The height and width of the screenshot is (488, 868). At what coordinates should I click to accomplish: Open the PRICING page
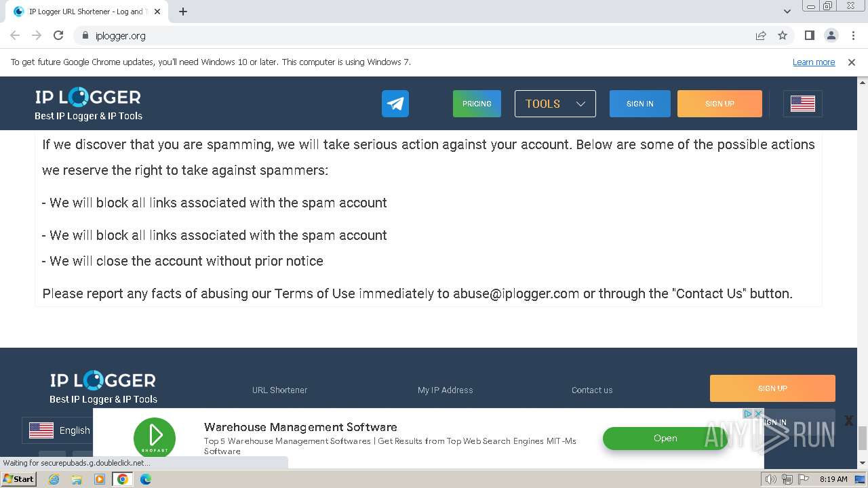point(477,104)
